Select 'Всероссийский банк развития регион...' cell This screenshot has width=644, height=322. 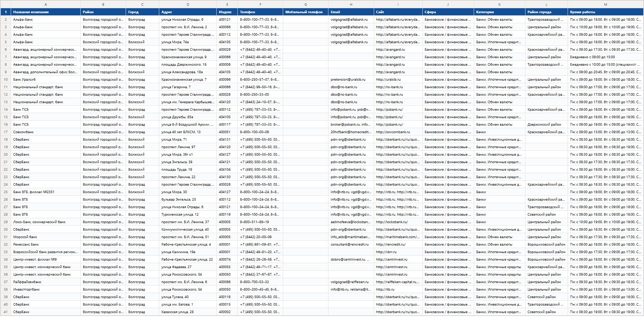tap(46, 252)
